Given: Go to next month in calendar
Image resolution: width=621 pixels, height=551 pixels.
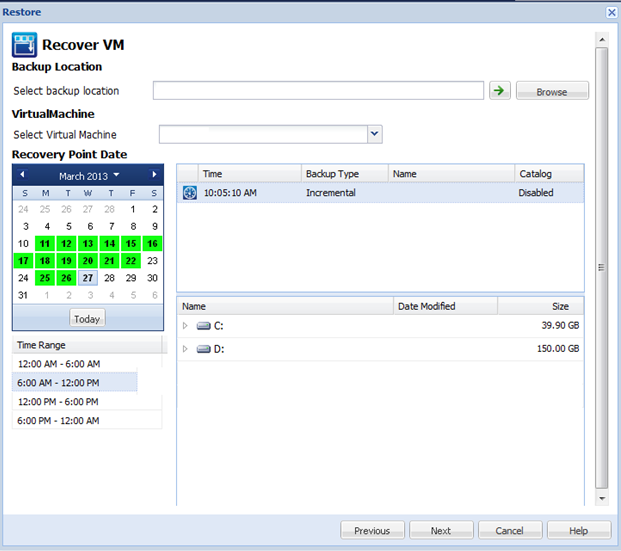Looking at the screenshot, I should [x=154, y=175].
